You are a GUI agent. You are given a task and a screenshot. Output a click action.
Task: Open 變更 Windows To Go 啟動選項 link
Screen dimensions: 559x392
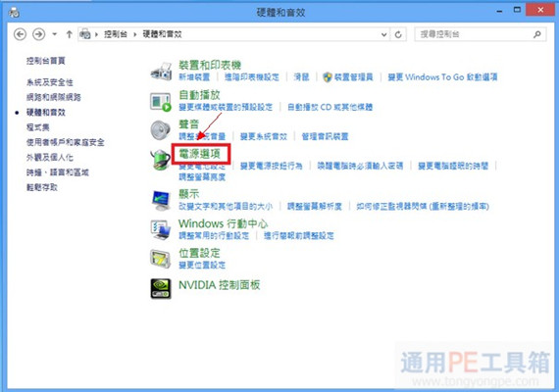pos(442,77)
